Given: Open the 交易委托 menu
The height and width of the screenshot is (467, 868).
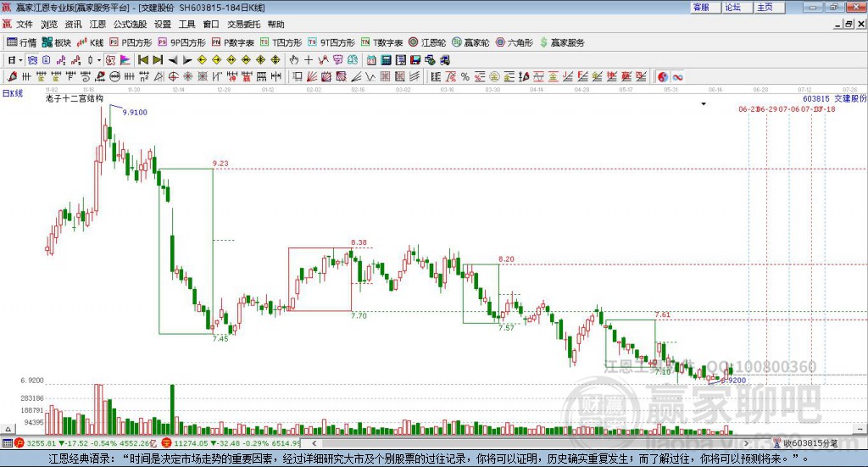Looking at the screenshot, I should click(243, 25).
